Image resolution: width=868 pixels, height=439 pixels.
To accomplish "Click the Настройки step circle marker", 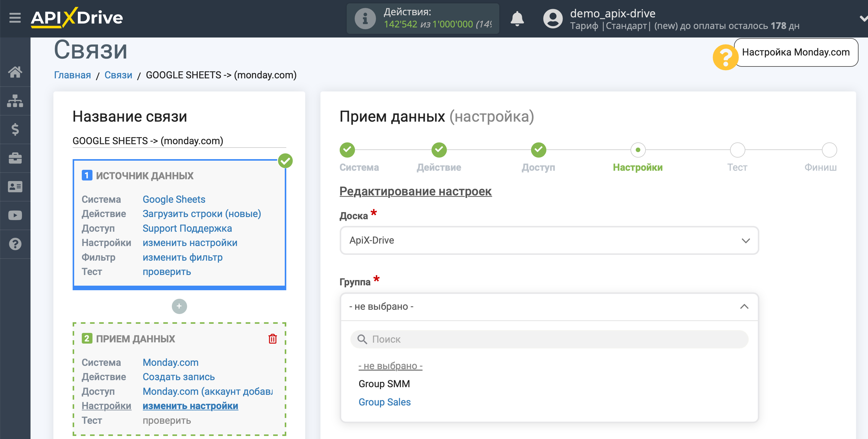I will (638, 150).
